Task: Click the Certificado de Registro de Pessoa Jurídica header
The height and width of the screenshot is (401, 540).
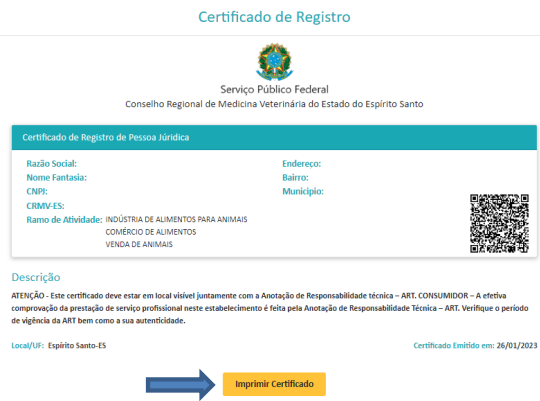Action: (106, 137)
